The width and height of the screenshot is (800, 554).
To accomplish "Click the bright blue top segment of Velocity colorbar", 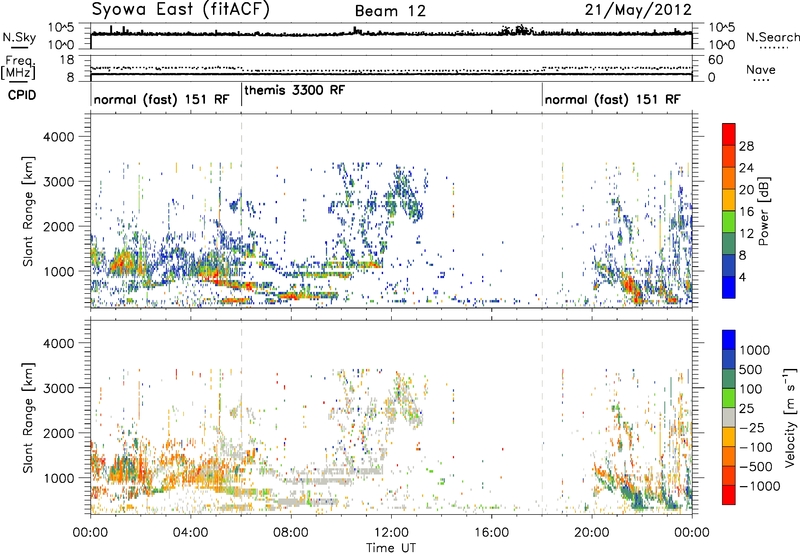I will (x=729, y=340).
